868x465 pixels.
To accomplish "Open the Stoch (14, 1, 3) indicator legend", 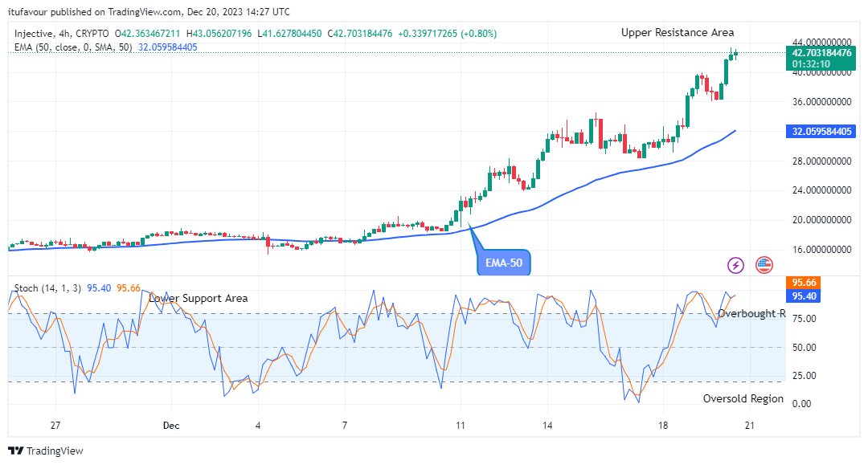I will coord(47,288).
